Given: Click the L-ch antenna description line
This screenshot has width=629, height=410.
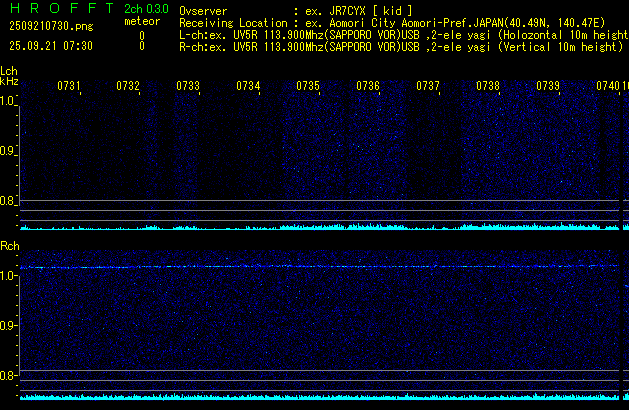Looking at the screenshot, I should [x=400, y=34].
